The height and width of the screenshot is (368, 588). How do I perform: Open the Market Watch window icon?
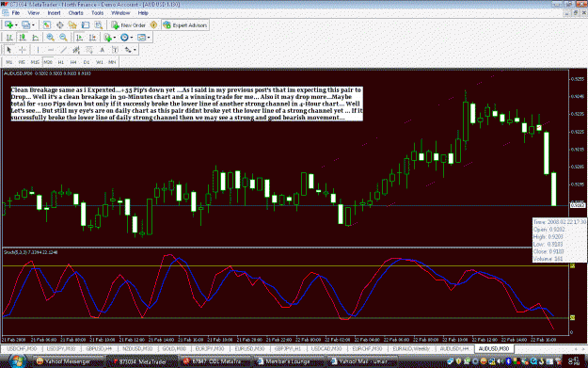tap(46, 25)
